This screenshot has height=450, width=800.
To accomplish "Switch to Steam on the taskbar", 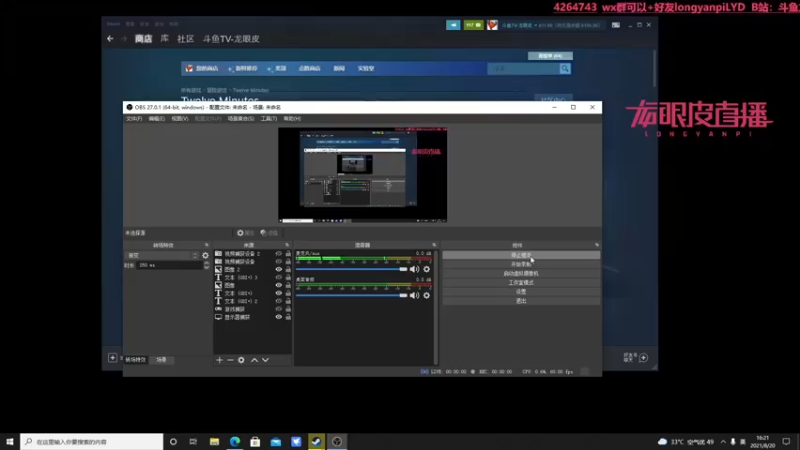I will (x=316, y=441).
